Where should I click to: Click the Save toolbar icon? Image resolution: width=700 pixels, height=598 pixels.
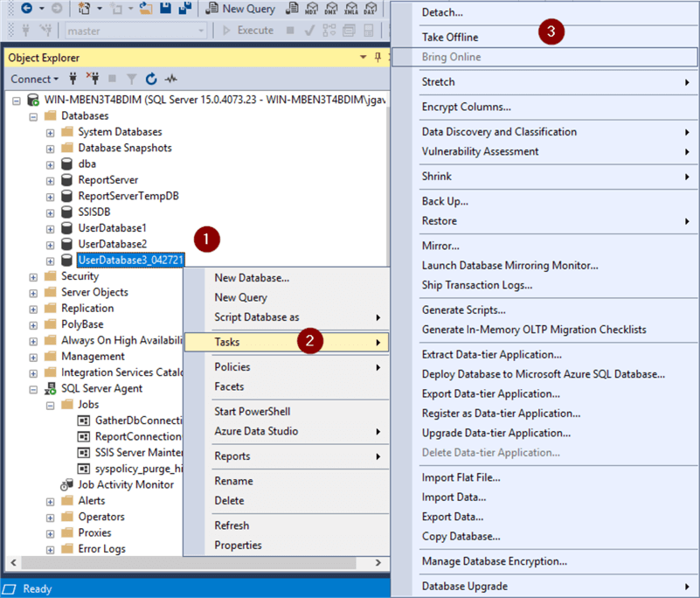click(167, 9)
